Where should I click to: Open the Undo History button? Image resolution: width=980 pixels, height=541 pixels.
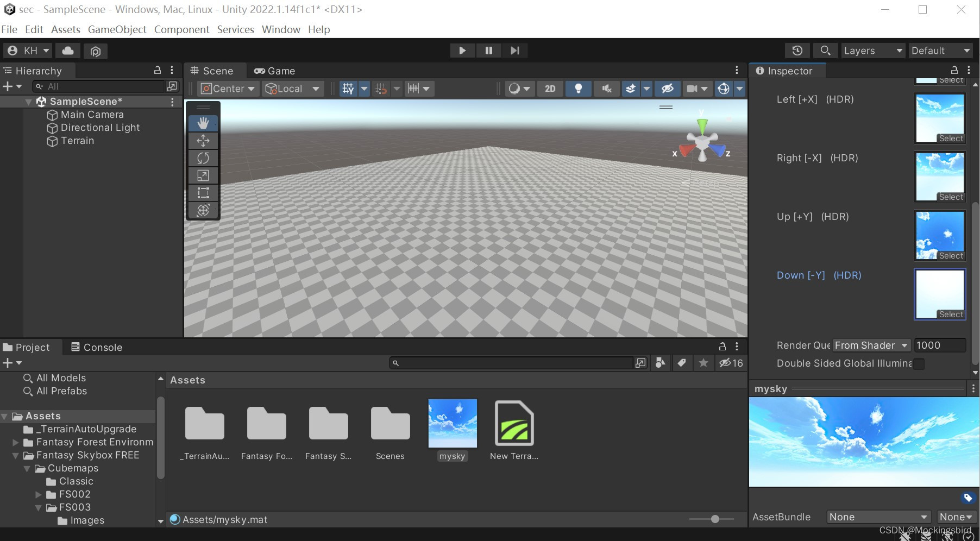coord(797,51)
